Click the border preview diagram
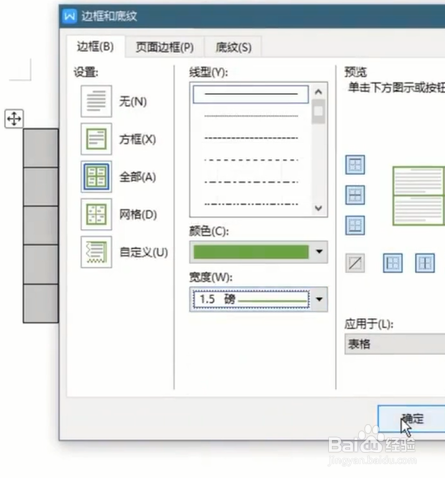Viewport: 445px width, 478px height. (419, 196)
